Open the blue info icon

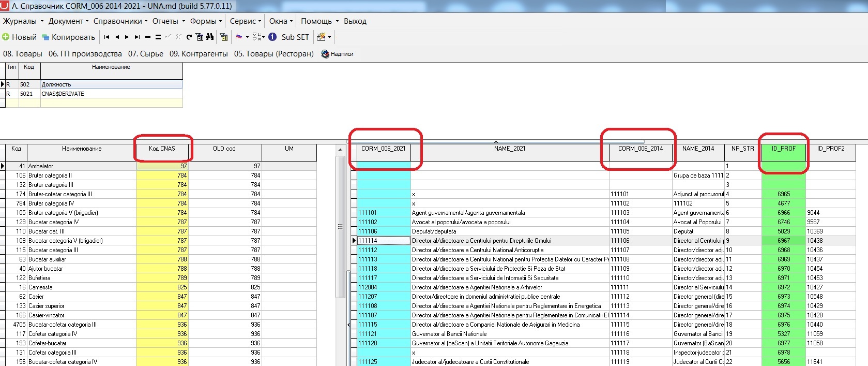click(x=272, y=37)
